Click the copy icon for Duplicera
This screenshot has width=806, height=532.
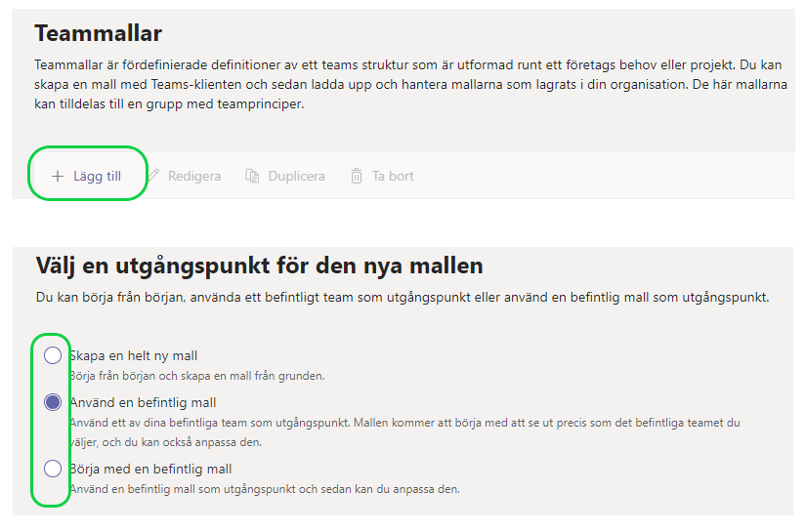tap(252, 177)
